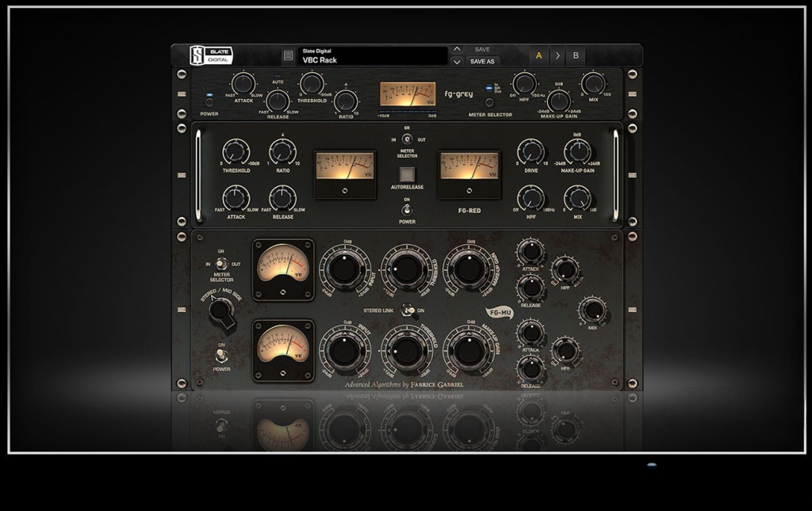Grab the FG-RED left drag handle
The width and height of the screenshot is (812, 511).
(182, 175)
